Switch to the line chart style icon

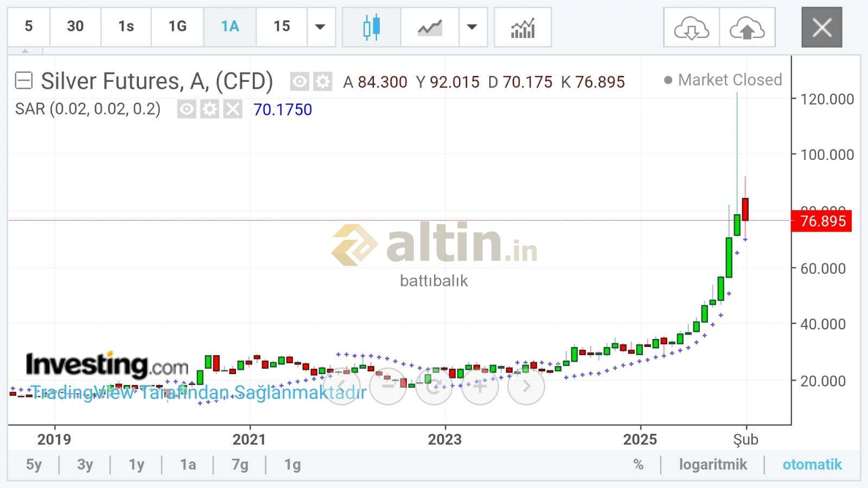coord(430,27)
